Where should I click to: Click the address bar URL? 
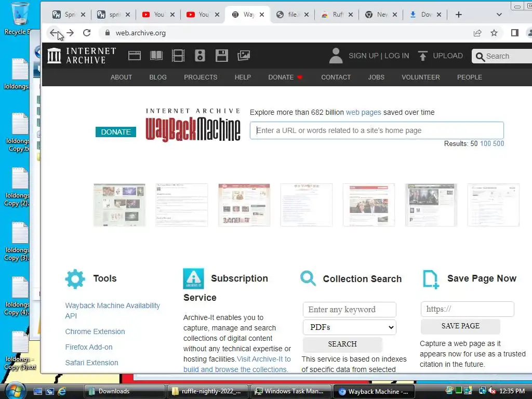[x=140, y=33]
